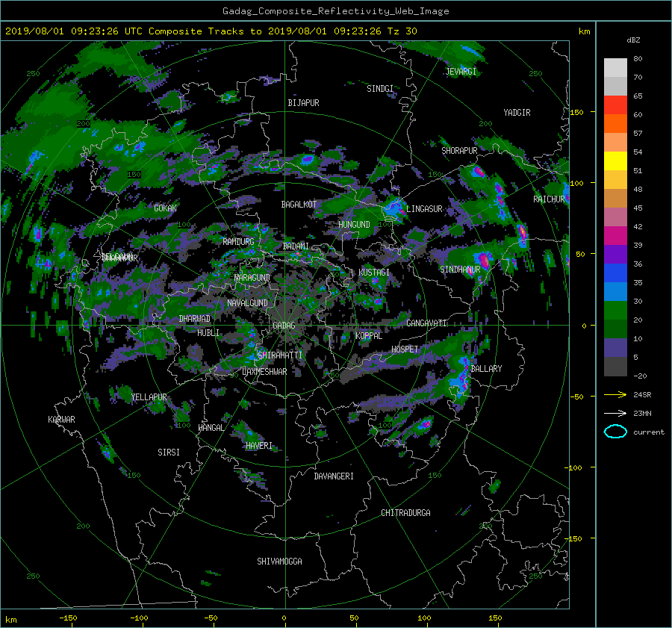
Task: Click the blue 35 dBZ legend swatch
Action: pyautogui.click(x=615, y=273)
